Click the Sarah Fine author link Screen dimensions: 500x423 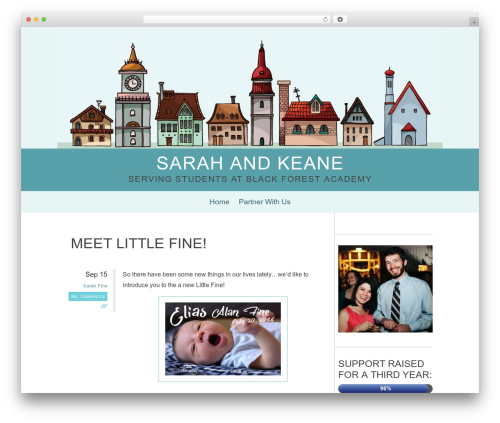[x=95, y=286]
